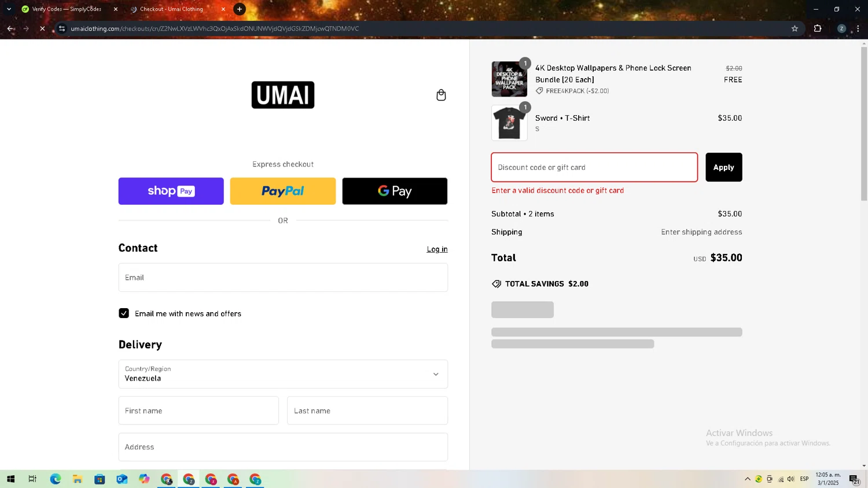Open Microsoft Store from taskbar
868x488 pixels.
click(x=100, y=479)
